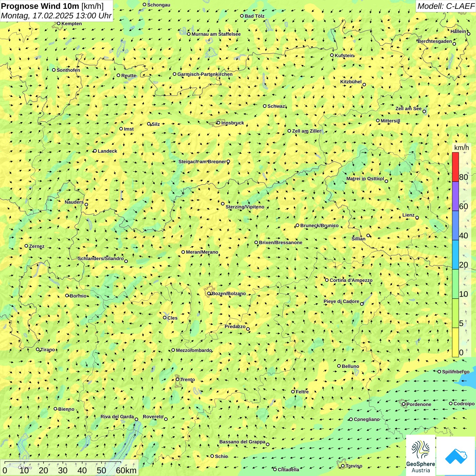Click the Matrei in Osttirol marker
This screenshot has height=476, width=476.
(386, 181)
